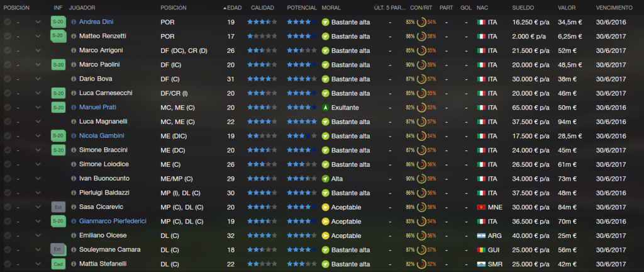644x272 pixels.
Task: Click the condition circle for Marco Paolini
Action: point(421,65)
